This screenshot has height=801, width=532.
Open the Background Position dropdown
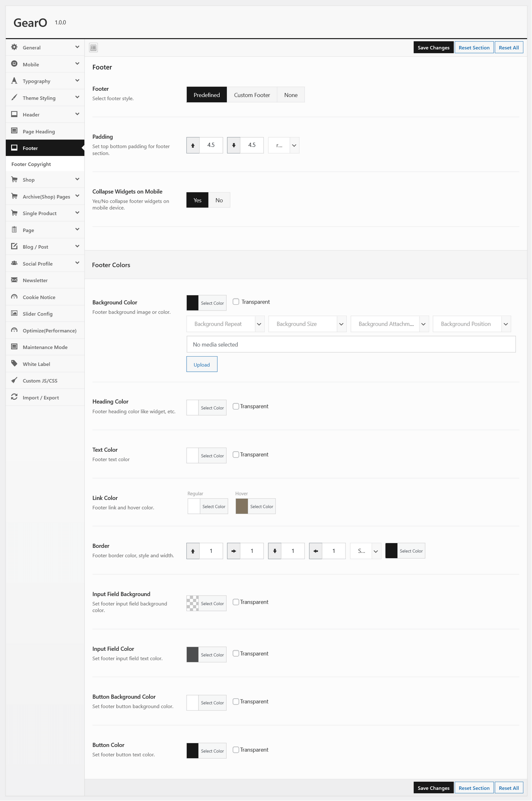[x=471, y=324]
